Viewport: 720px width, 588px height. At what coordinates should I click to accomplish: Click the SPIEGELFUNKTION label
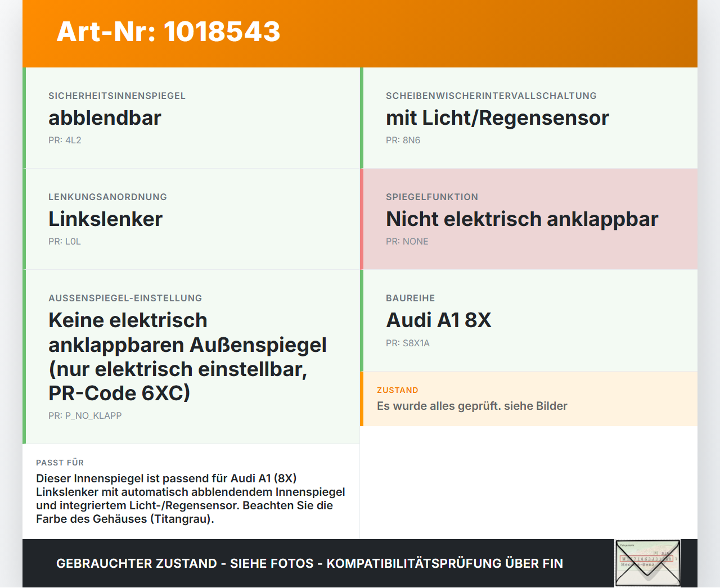click(432, 197)
